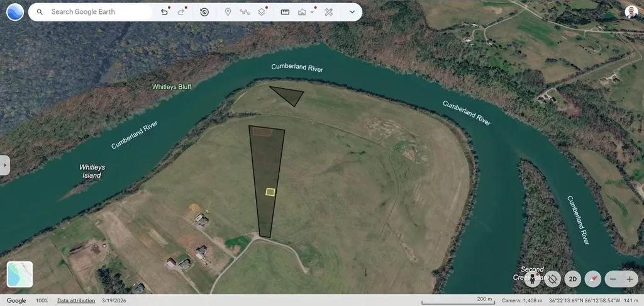Redo the last action
This screenshot has height=306, width=644.
click(180, 12)
